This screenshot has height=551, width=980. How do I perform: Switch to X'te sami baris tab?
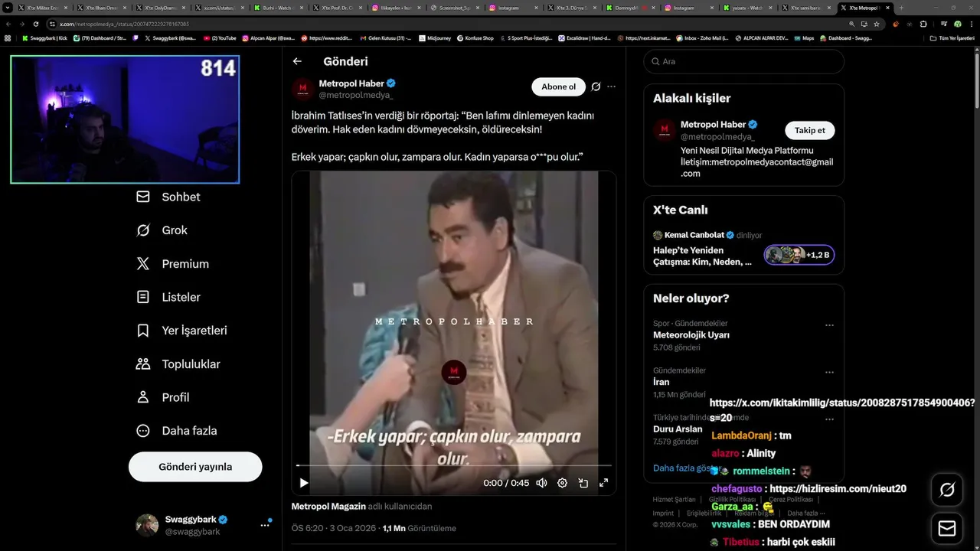[805, 8]
